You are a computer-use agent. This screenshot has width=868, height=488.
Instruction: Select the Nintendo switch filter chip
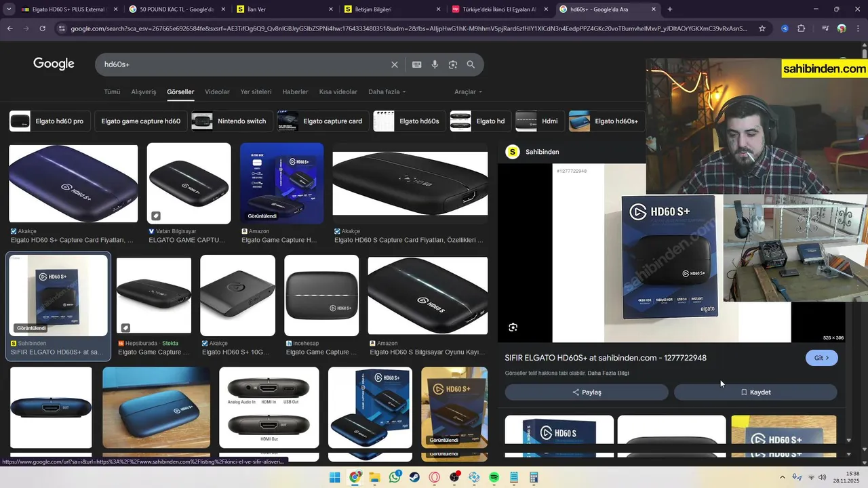point(232,121)
